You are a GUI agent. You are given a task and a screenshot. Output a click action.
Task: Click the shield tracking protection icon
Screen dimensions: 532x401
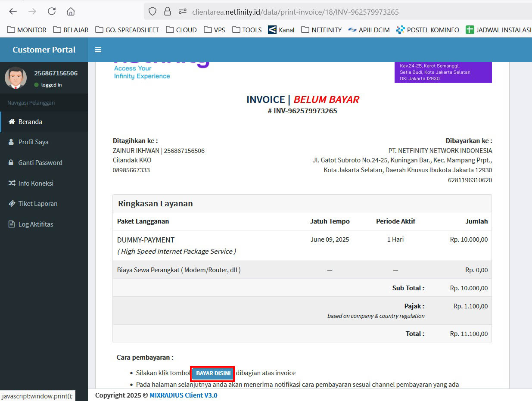point(152,12)
